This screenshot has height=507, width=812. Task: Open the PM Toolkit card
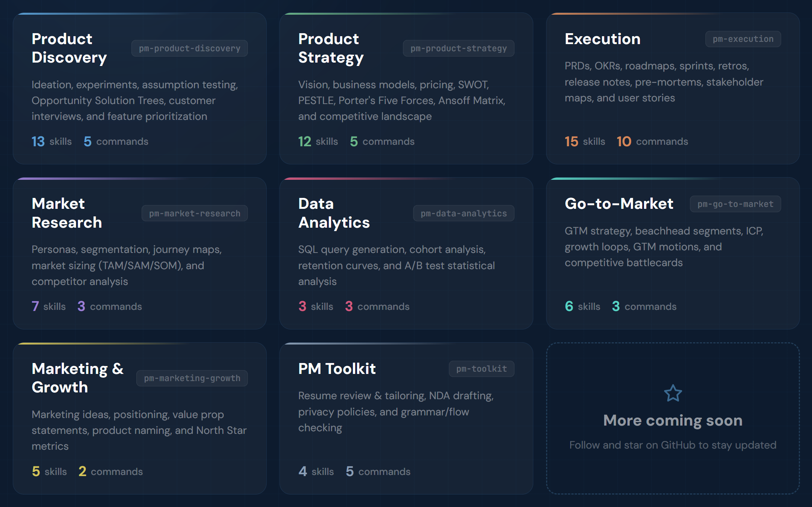click(406, 418)
